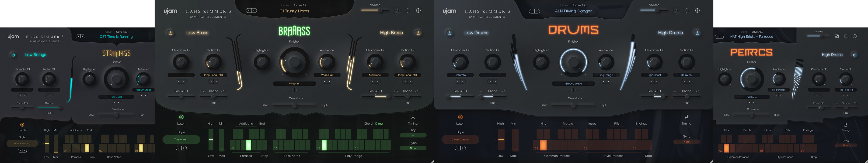This screenshot has height=163, width=868.
Task: Select Metals tab in PERCS
Action: point(747,130)
